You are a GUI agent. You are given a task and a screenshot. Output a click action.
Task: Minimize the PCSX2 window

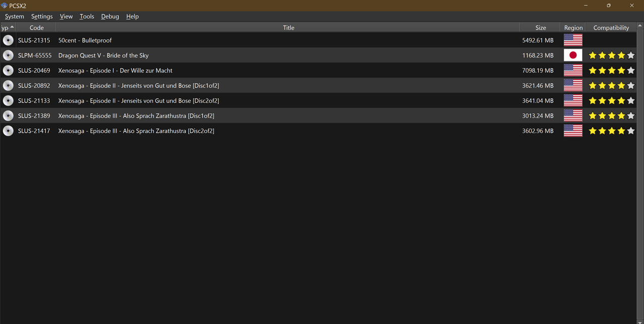tap(586, 6)
